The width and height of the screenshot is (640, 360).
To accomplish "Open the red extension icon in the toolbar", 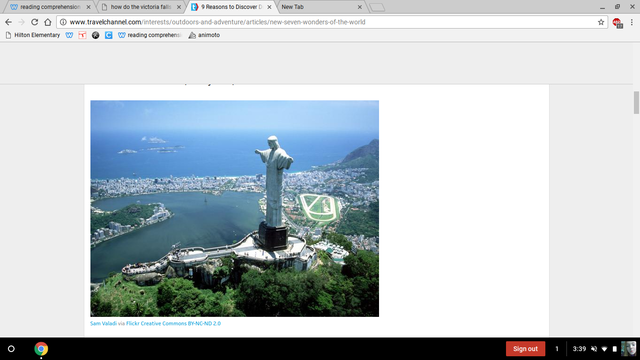I will tap(618, 23).
